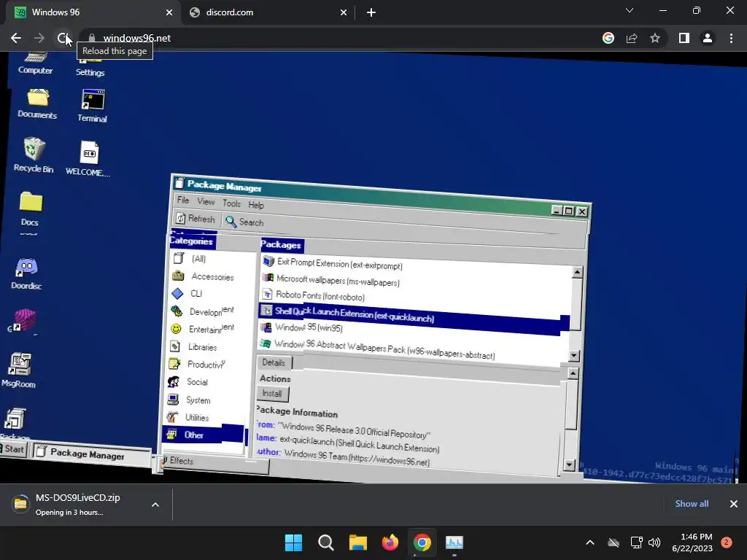
Task: Click details pane scroll down arrow
Action: pyautogui.click(x=569, y=464)
